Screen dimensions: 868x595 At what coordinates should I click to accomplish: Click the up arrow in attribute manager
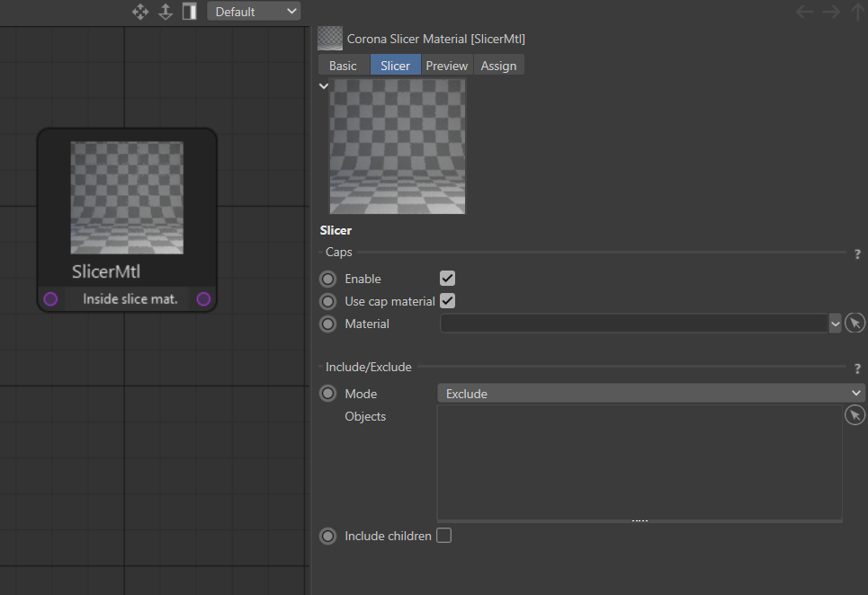pos(857,12)
